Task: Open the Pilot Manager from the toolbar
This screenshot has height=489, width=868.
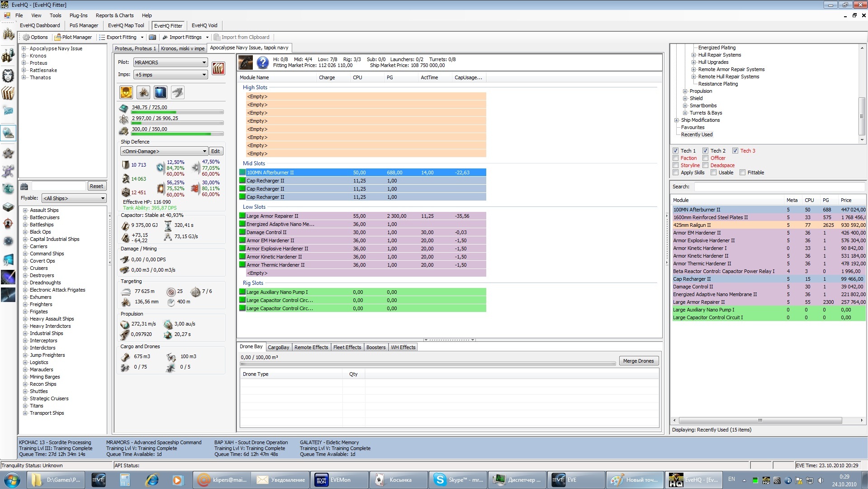Action: [73, 37]
